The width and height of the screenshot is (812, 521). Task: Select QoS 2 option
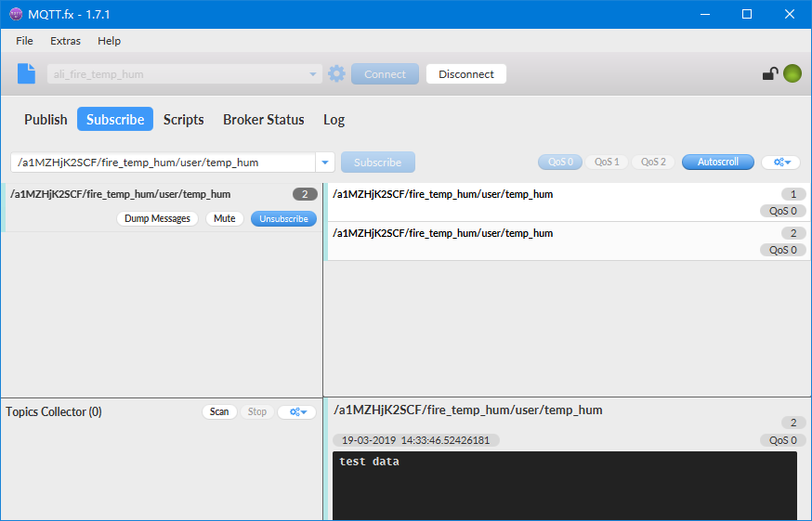653,163
